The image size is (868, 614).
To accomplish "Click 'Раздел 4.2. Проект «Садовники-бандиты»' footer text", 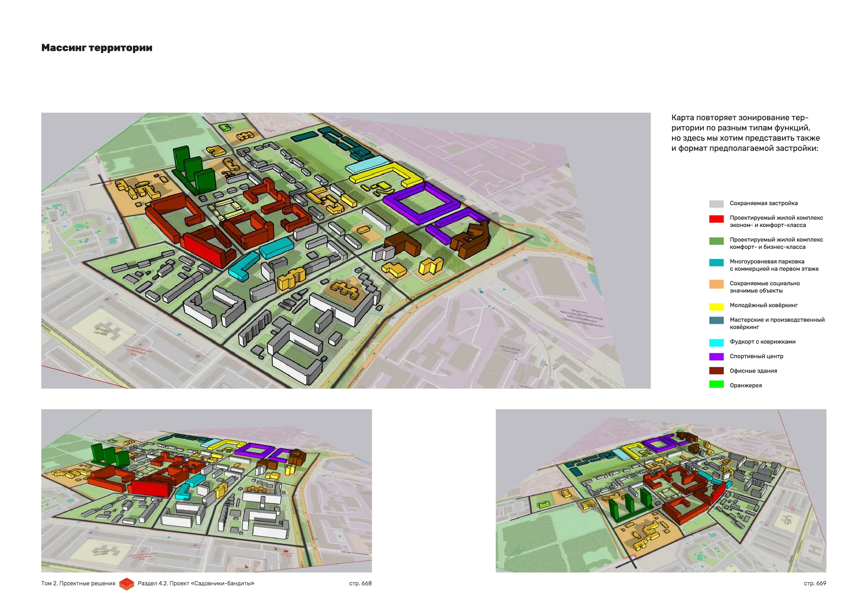I will [196, 583].
